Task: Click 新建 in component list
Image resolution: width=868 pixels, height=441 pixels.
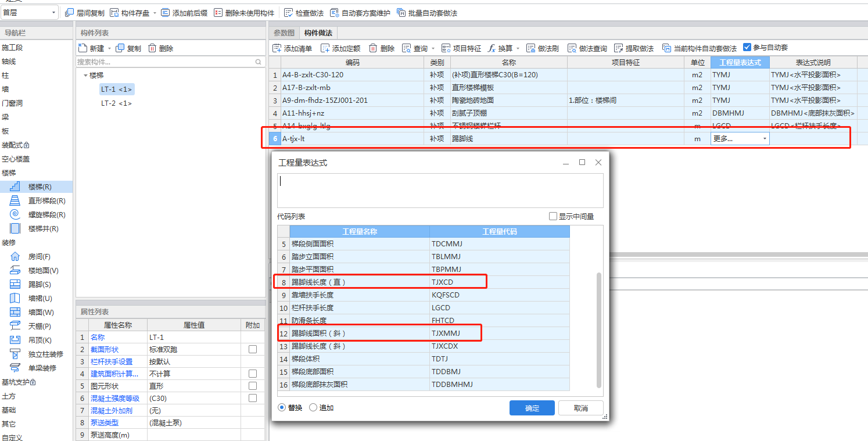Action: [91, 48]
